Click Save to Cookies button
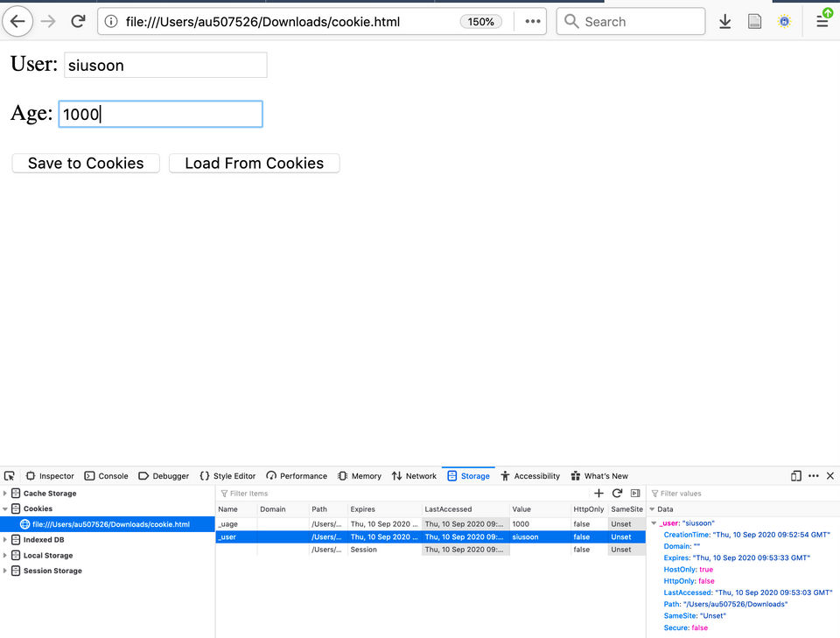The width and height of the screenshot is (840, 638). tap(86, 163)
